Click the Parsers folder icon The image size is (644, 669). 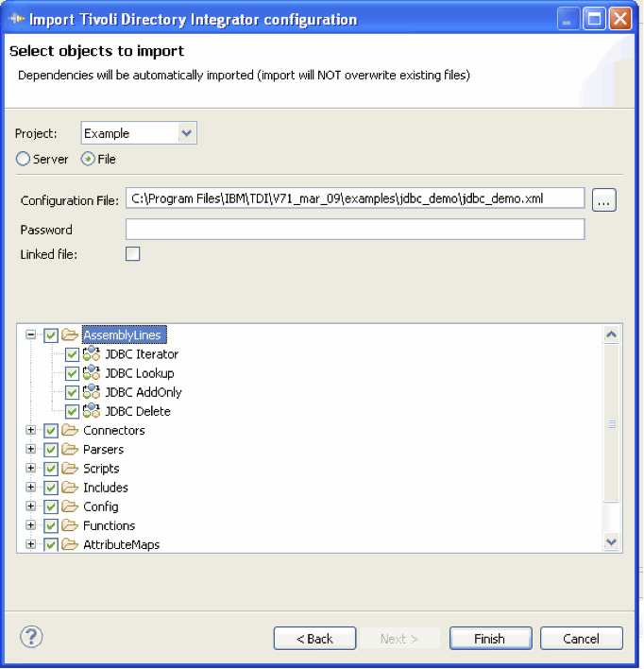pos(70,449)
